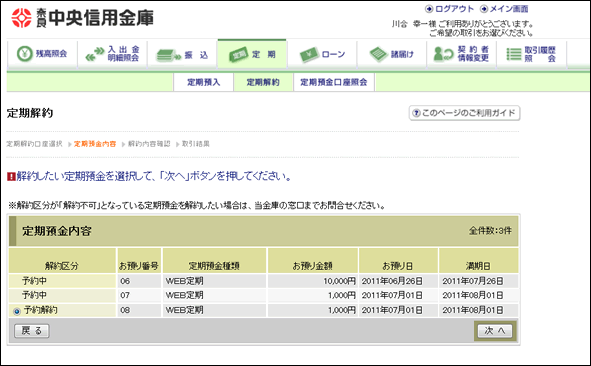Screen dimensions: 591x366
Task: Click the document icon on 諸届け
Action: point(378,54)
